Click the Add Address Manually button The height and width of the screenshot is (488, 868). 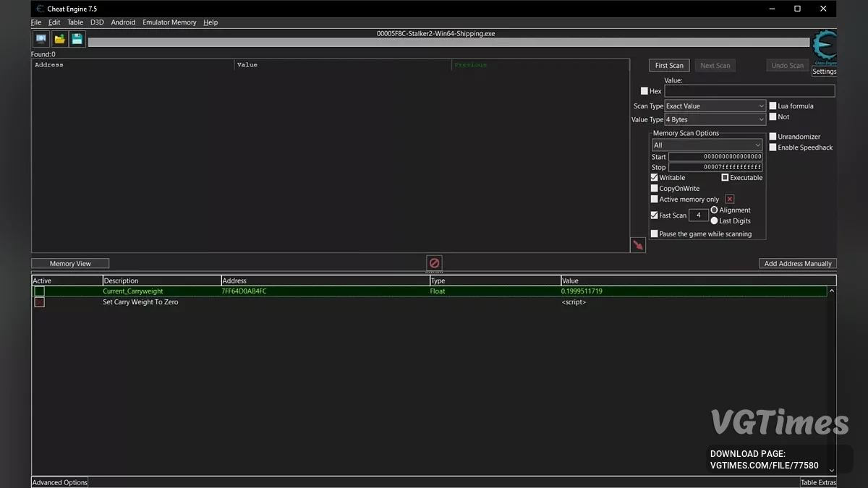coord(797,264)
